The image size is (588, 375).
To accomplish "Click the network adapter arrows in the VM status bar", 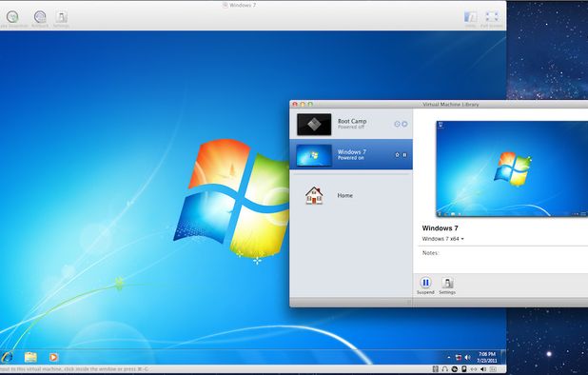I will (474, 369).
